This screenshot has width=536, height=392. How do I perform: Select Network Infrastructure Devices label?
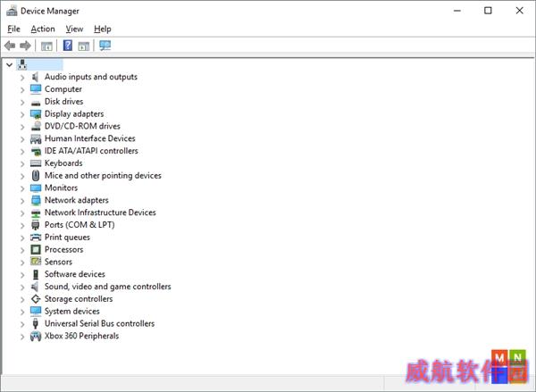coord(100,213)
